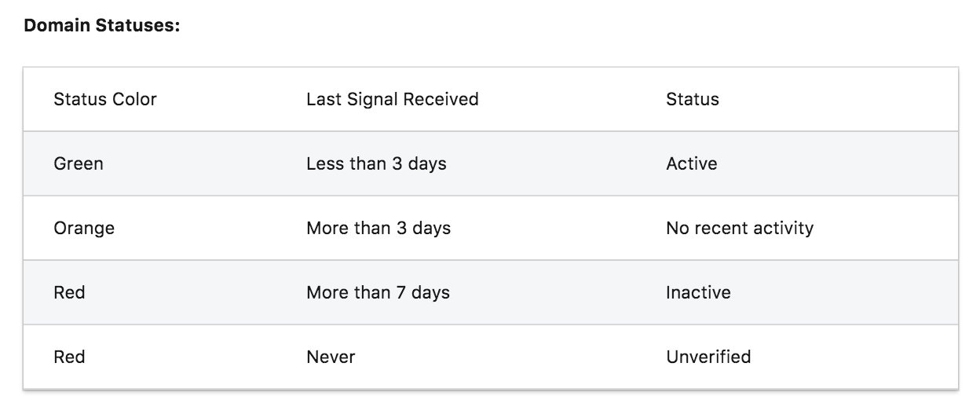Click the "Status Color" column header
The image size is (980, 407).
(x=105, y=99)
